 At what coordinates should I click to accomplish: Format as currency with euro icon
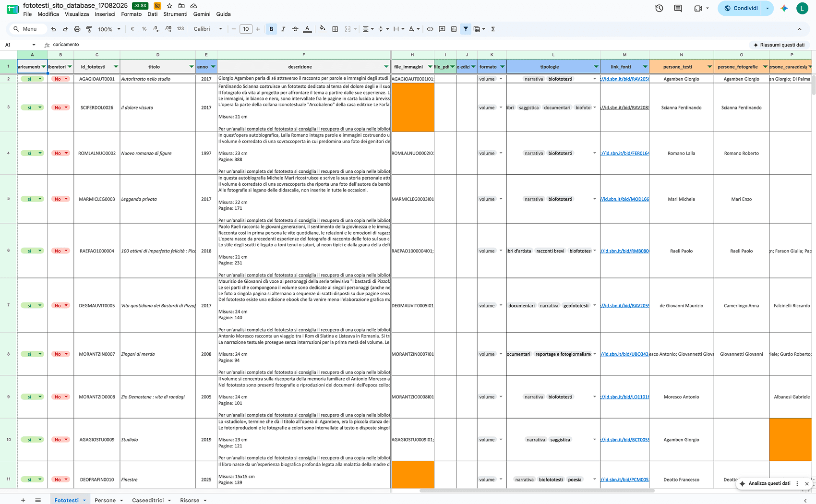[132, 29]
